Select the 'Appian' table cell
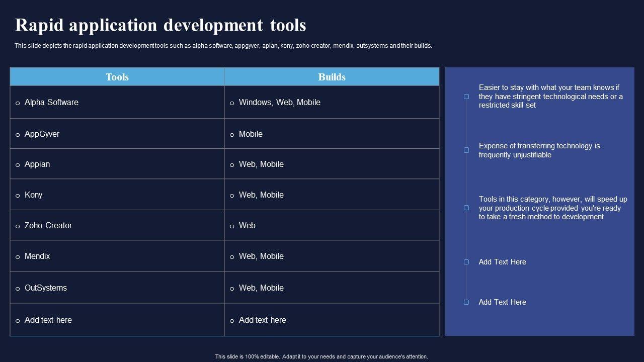The height and width of the screenshot is (362, 644). click(117, 164)
